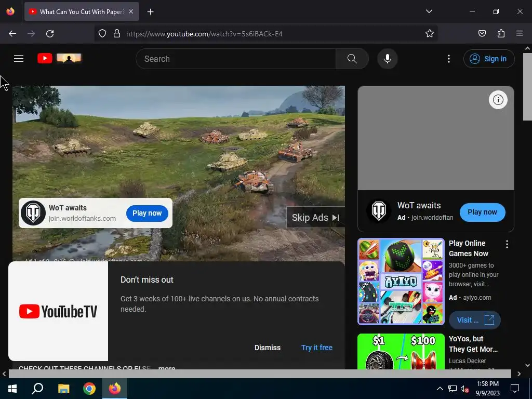
Task: Launch Chrome from taskbar
Action: (x=89, y=389)
